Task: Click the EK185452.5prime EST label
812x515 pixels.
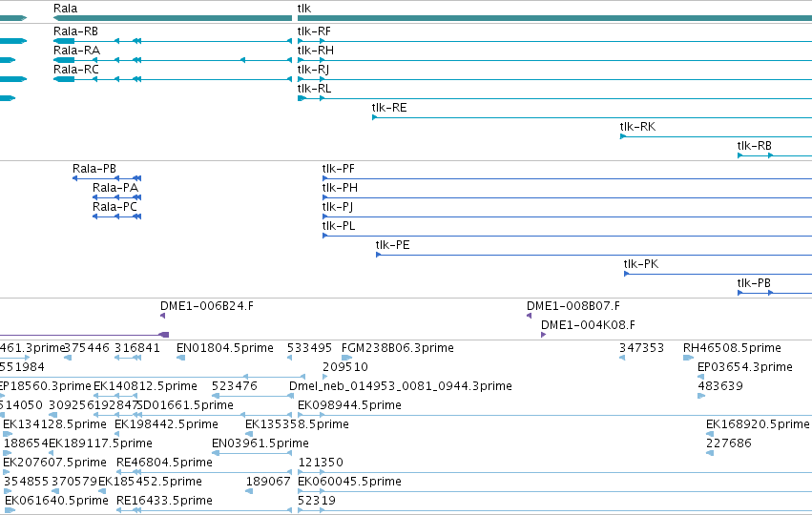Action: click(x=150, y=482)
